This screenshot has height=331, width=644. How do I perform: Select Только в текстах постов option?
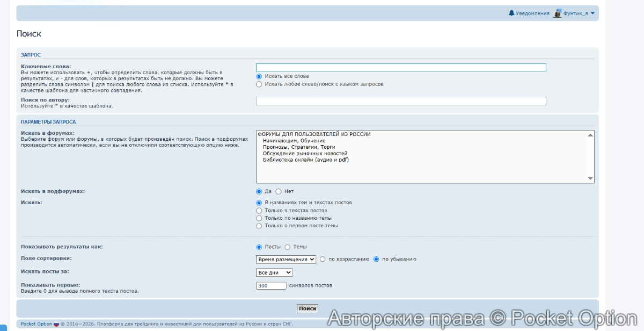259,211
